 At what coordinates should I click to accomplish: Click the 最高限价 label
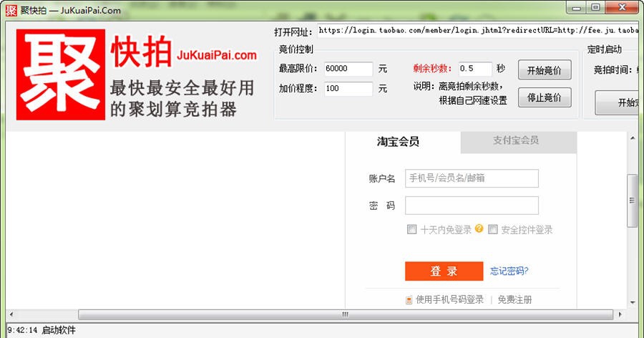click(x=298, y=69)
